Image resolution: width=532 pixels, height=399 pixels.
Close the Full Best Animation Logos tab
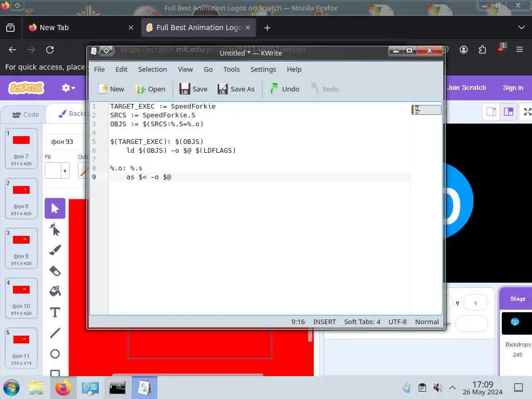pos(248,28)
